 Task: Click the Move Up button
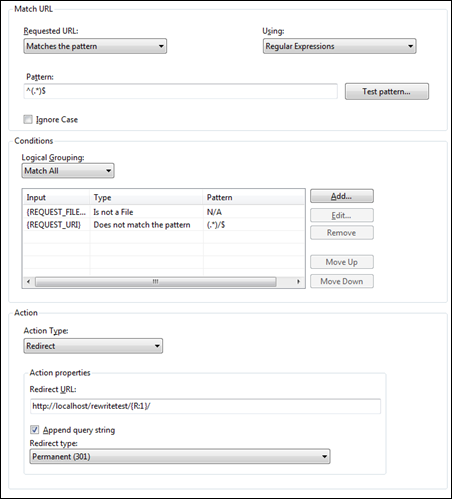[342, 262]
